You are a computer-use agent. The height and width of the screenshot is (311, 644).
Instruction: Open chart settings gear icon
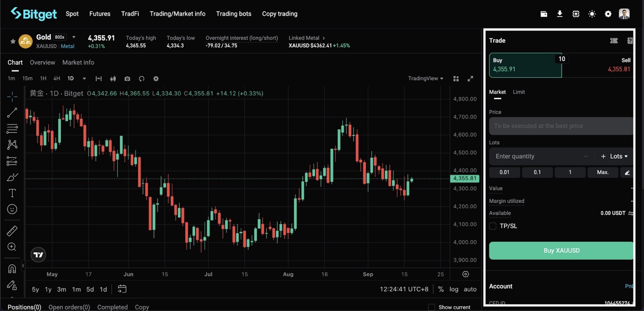click(x=156, y=78)
